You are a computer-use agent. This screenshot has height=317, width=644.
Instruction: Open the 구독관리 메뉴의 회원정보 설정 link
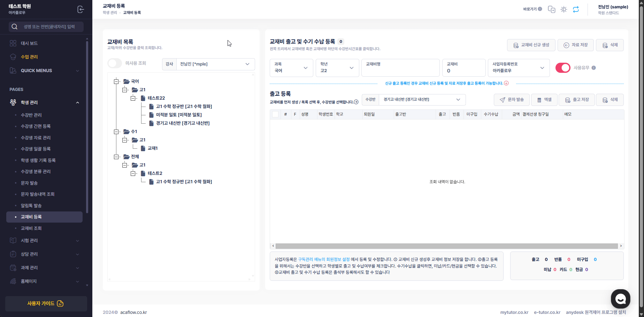(x=324, y=260)
